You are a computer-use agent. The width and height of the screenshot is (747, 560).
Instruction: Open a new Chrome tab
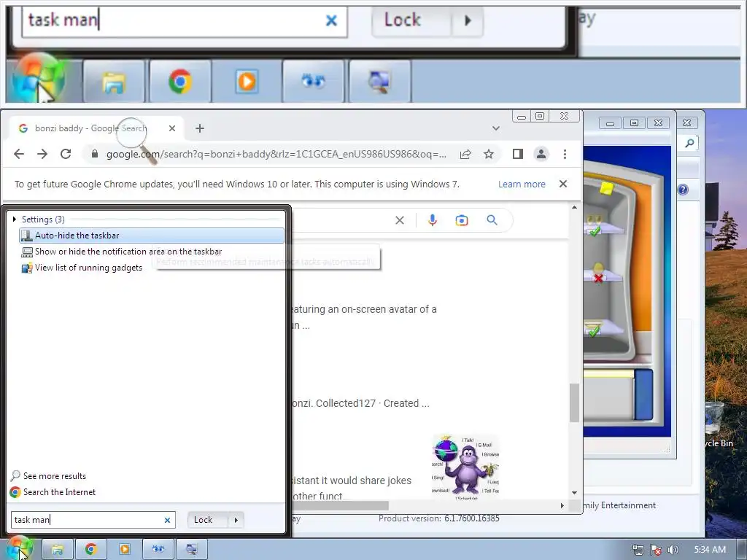(200, 128)
